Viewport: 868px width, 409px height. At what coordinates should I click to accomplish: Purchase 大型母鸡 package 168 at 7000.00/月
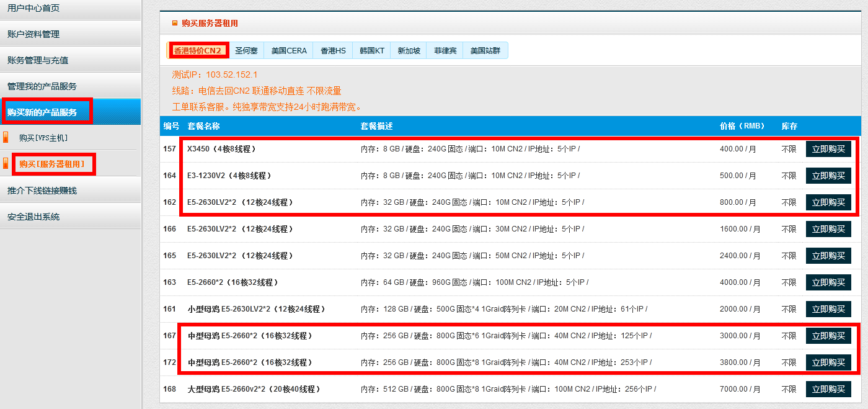(x=828, y=389)
